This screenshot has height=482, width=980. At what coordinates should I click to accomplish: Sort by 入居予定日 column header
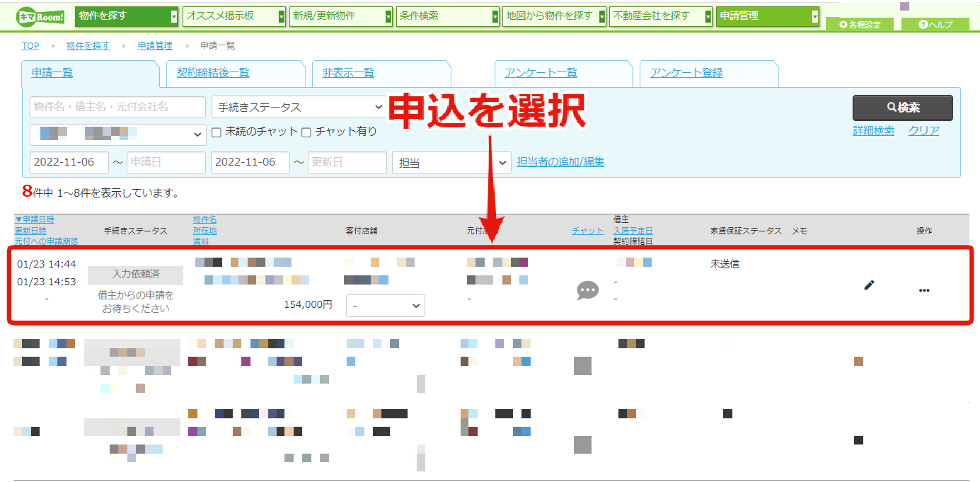point(633,231)
